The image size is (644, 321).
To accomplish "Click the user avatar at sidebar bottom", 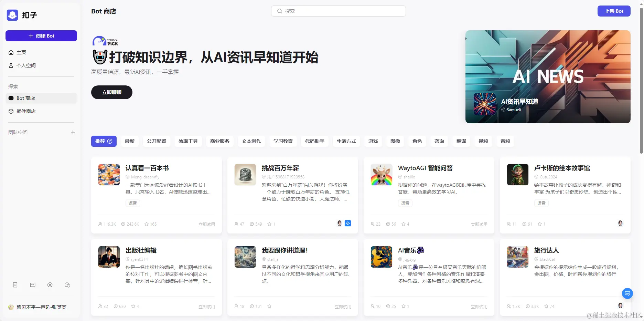I will tap(11, 307).
